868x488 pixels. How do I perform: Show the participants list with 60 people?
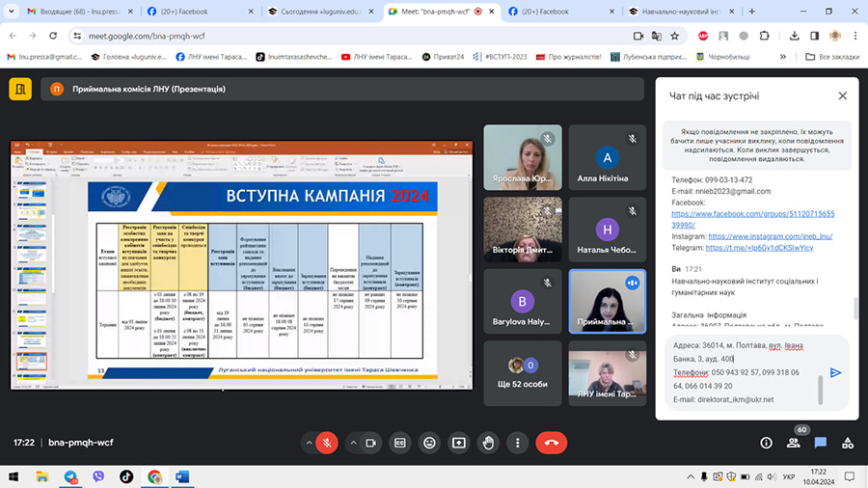(794, 443)
